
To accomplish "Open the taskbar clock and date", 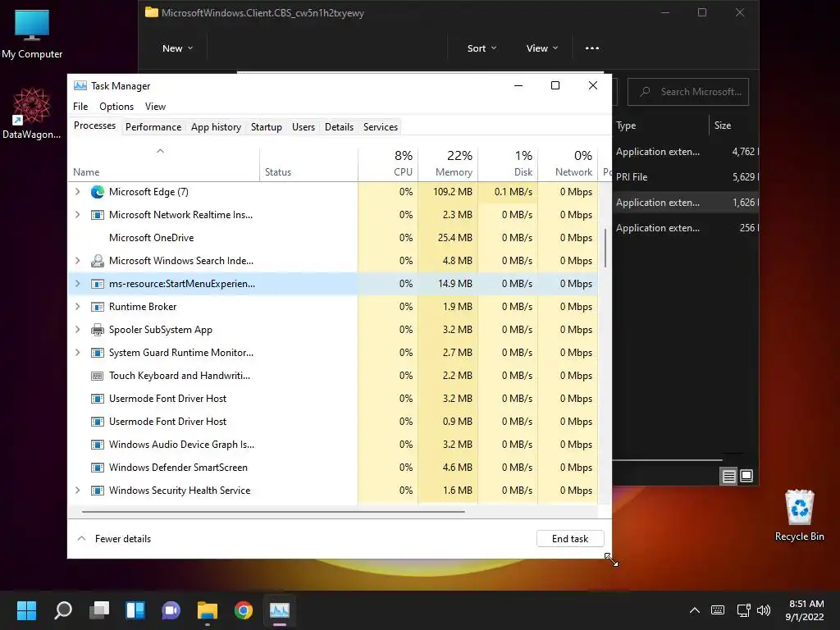I will (805, 609).
